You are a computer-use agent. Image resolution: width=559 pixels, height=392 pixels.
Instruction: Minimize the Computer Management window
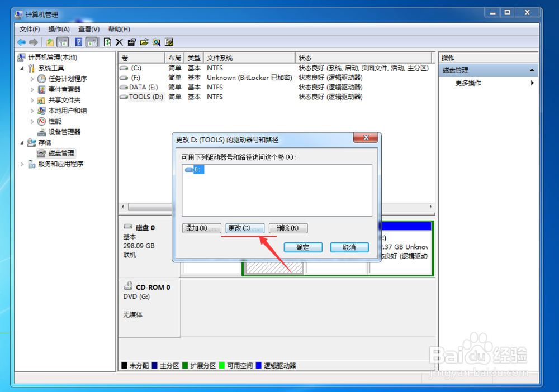493,13
